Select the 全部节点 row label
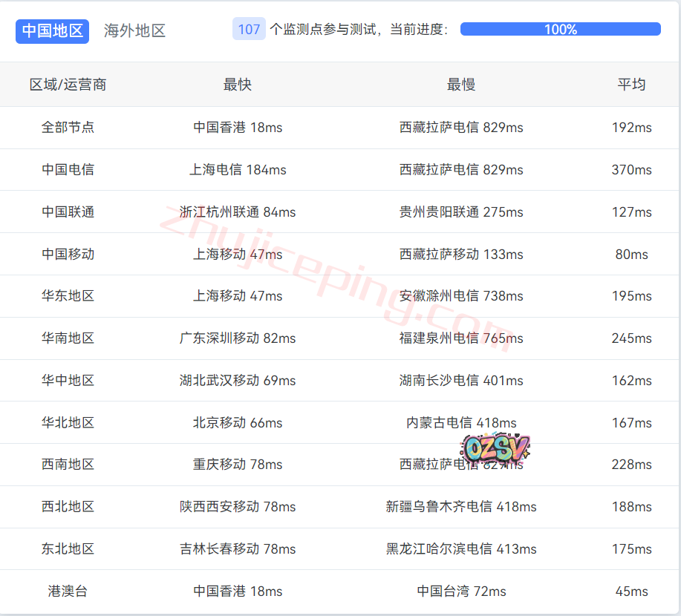The height and width of the screenshot is (616, 681). coord(68,128)
